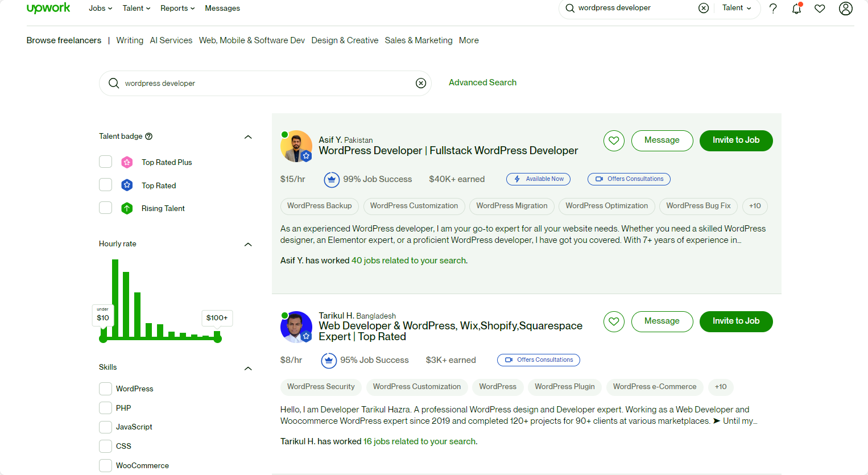Open saved freelancers via heart icon
This screenshot has height=475, width=868.
(x=820, y=9)
